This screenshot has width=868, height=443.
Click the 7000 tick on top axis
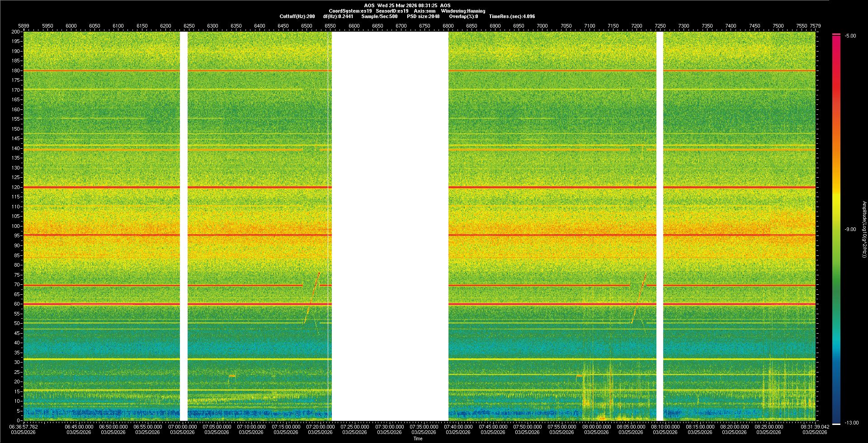542,26
